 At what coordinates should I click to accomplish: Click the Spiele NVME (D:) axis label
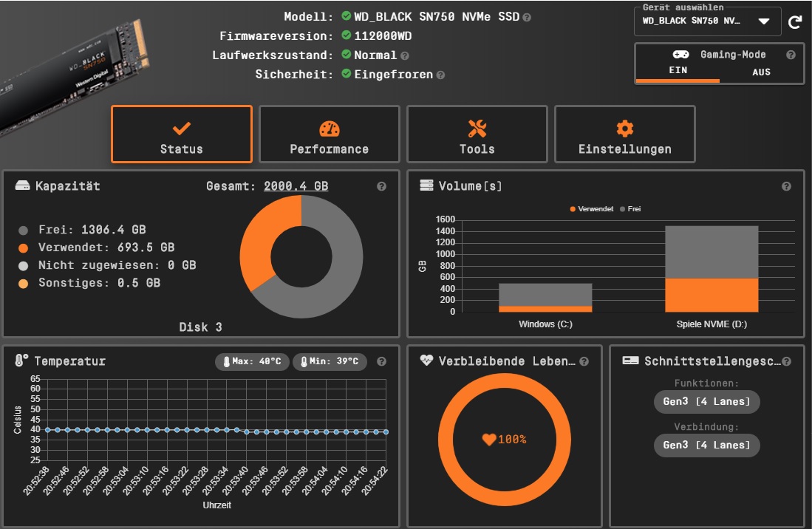712,324
